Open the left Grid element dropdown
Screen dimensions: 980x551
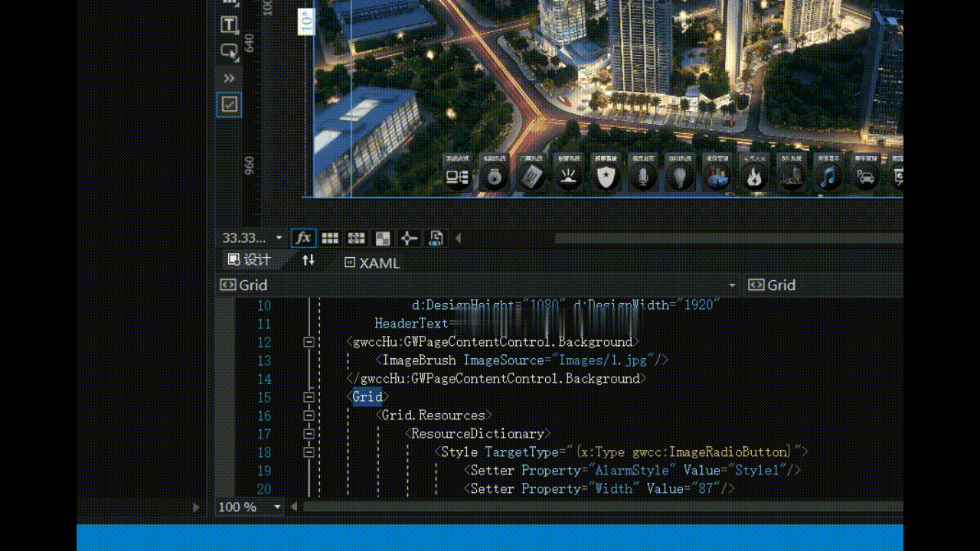pos(731,285)
